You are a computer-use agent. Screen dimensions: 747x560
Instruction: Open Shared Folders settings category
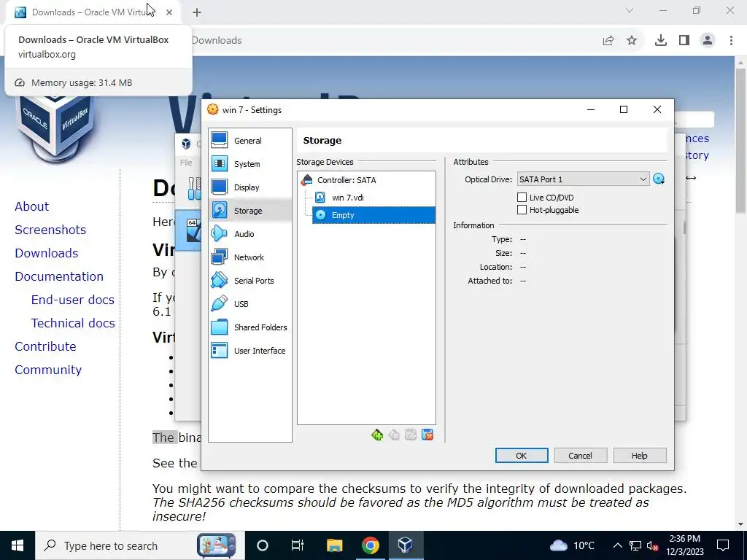[x=249, y=327]
